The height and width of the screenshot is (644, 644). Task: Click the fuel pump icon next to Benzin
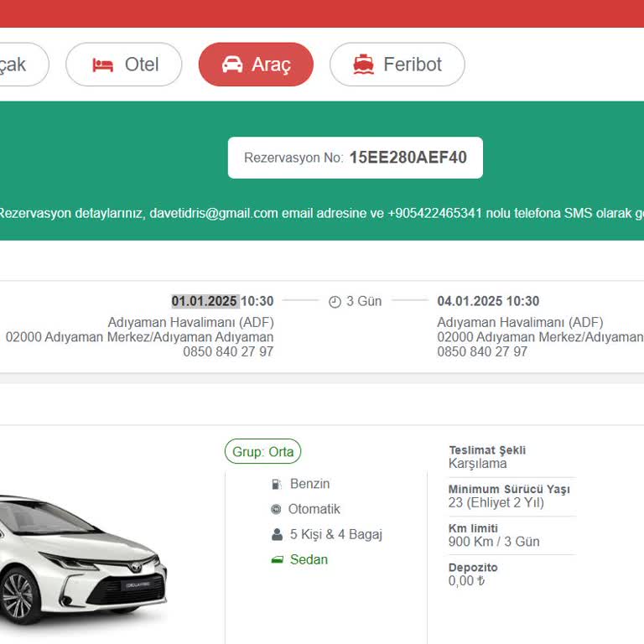pyautogui.click(x=276, y=484)
